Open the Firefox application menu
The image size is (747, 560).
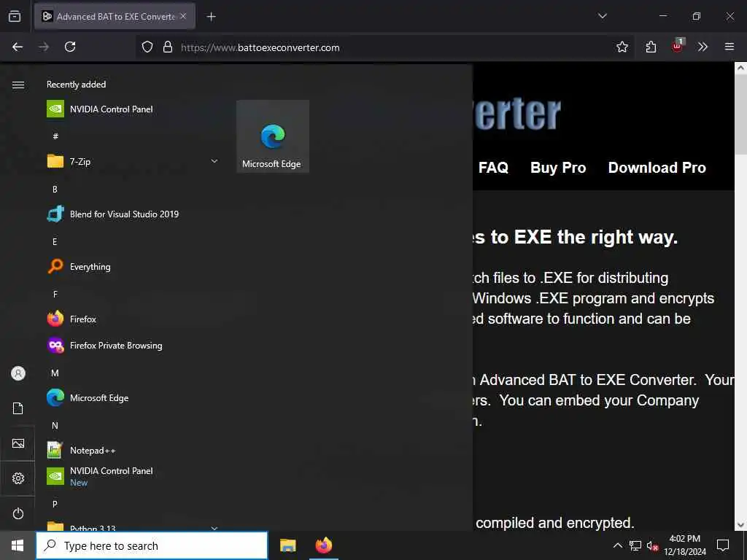[x=729, y=47]
